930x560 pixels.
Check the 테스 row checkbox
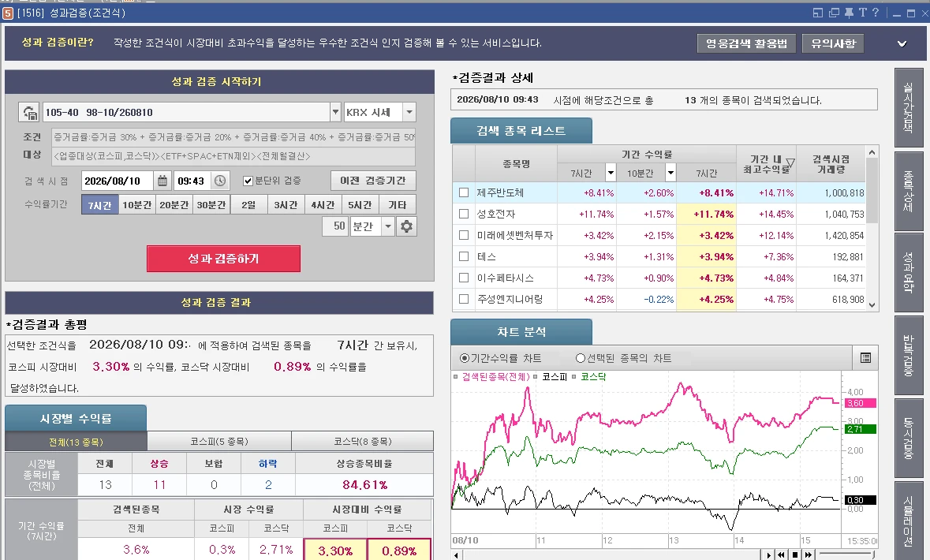coord(464,257)
